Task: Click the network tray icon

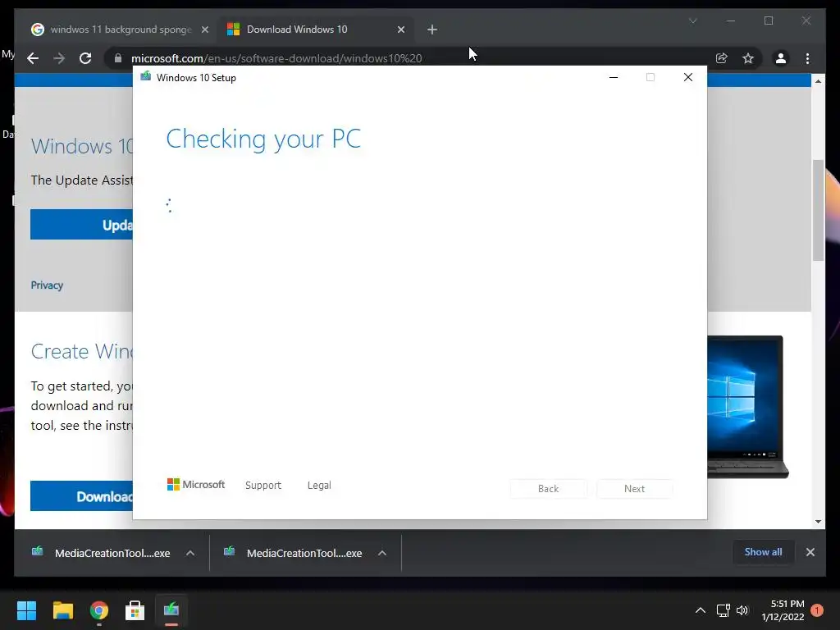Action: (x=724, y=610)
